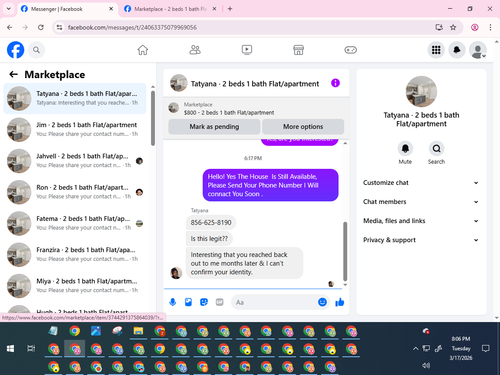Screen dimensions: 500x375
Task: Choose a GIF icon
Action: click(219, 302)
